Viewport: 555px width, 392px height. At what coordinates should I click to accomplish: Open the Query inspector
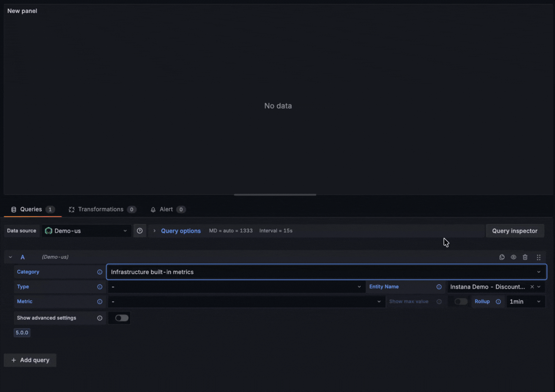515,231
